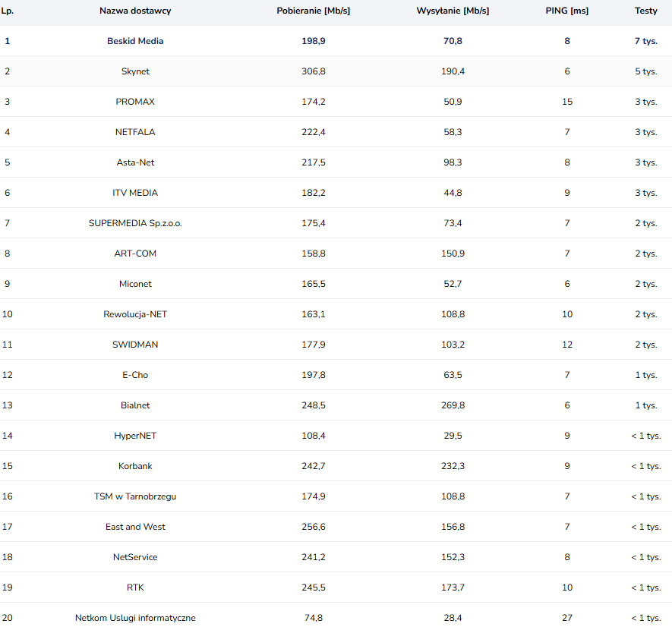Select the Skynet provider row
672x630 pixels.
point(336,71)
